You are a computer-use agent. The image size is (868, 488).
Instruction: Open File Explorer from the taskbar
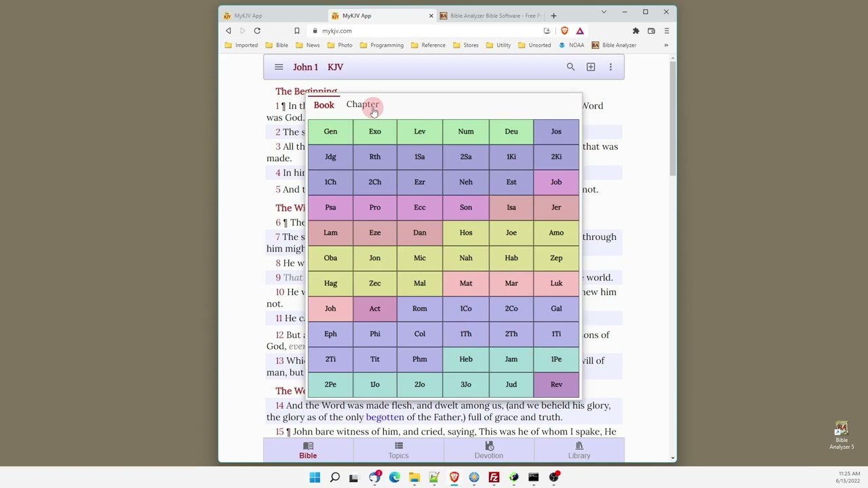[414, 477]
